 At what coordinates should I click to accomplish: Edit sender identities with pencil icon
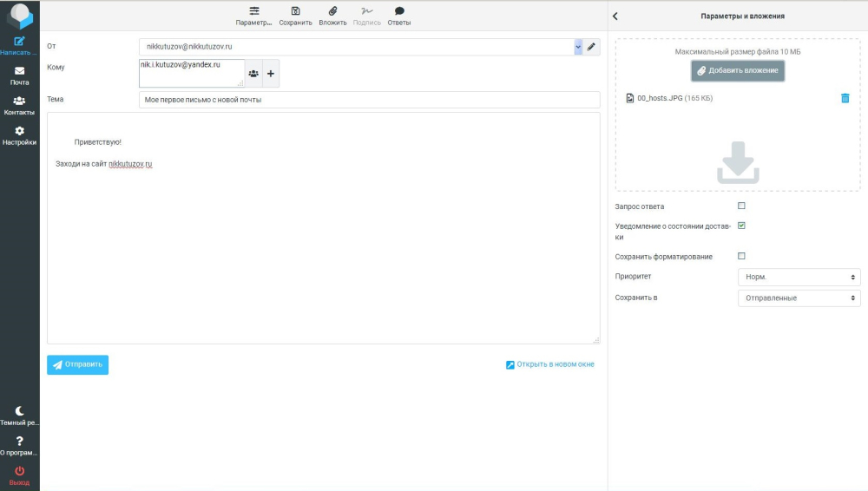(591, 47)
